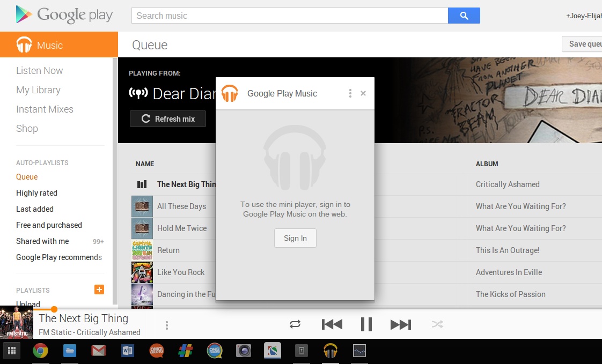Go to My Library section

click(x=38, y=90)
